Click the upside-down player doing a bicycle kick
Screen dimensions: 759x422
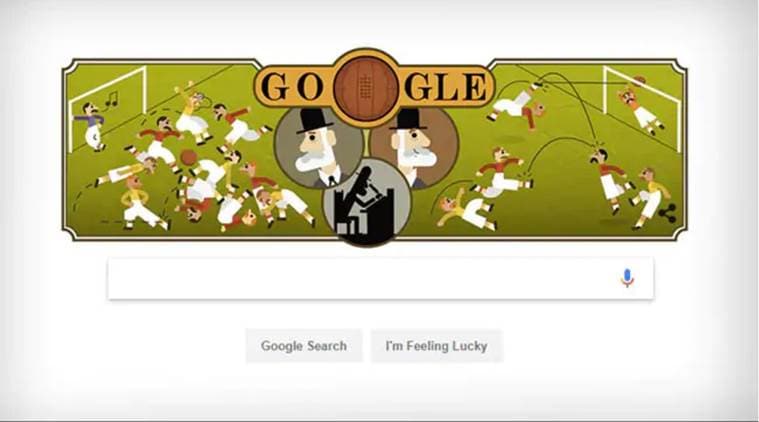(x=517, y=105)
